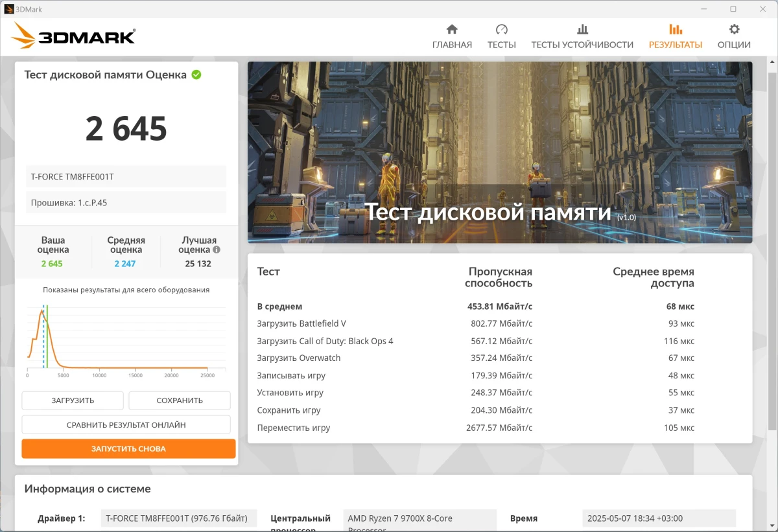Viewport: 778px width, 532px height.
Task: Open the ОПЦИИ tab
Action: (x=734, y=45)
